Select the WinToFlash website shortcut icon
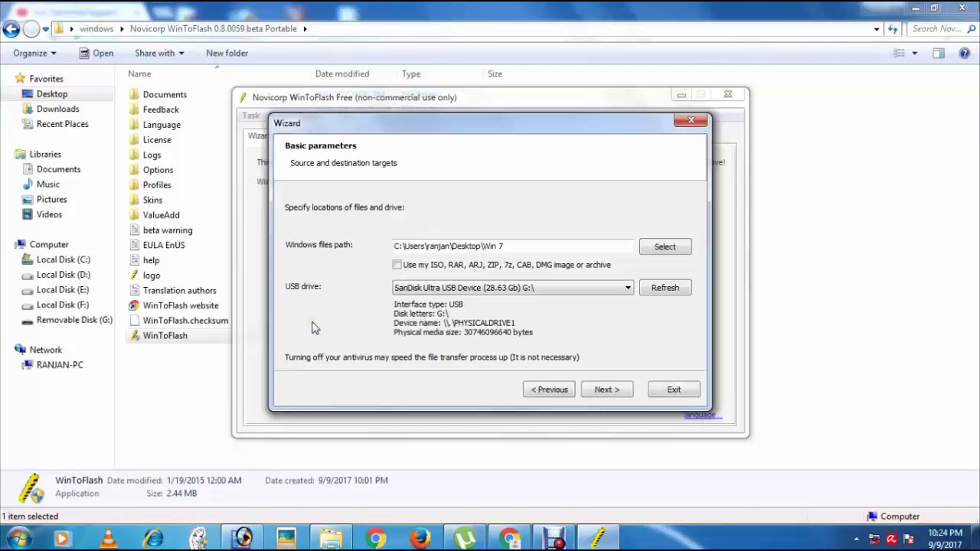Screen dimensions: 980x551 point(134,305)
